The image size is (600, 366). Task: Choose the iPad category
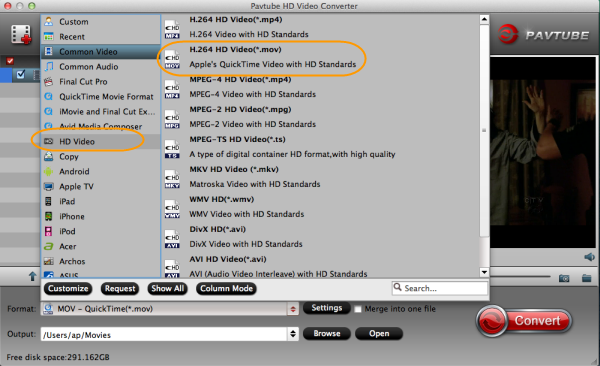[x=101, y=201]
